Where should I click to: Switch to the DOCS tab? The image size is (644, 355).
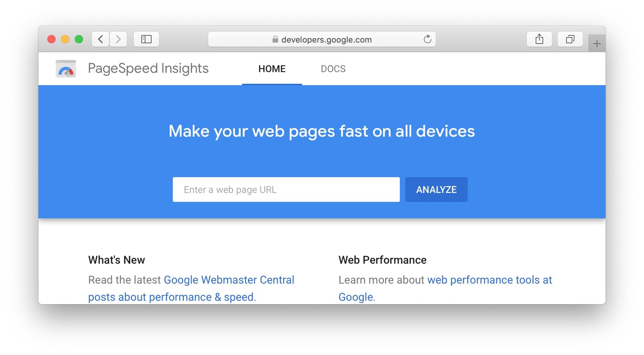333,69
